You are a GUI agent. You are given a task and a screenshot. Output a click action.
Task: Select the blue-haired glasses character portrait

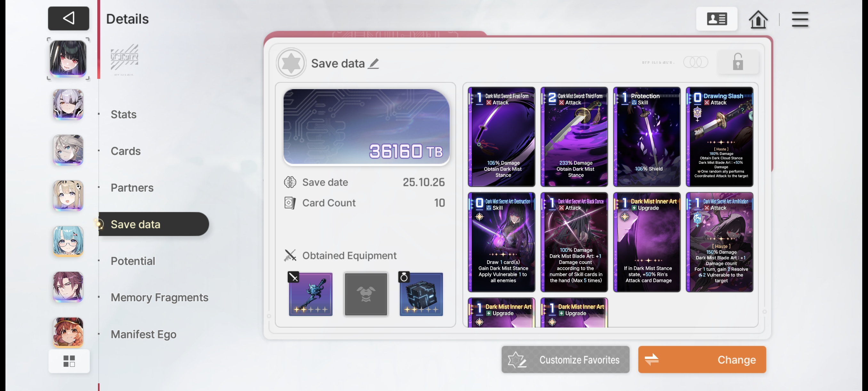pyautogui.click(x=68, y=241)
